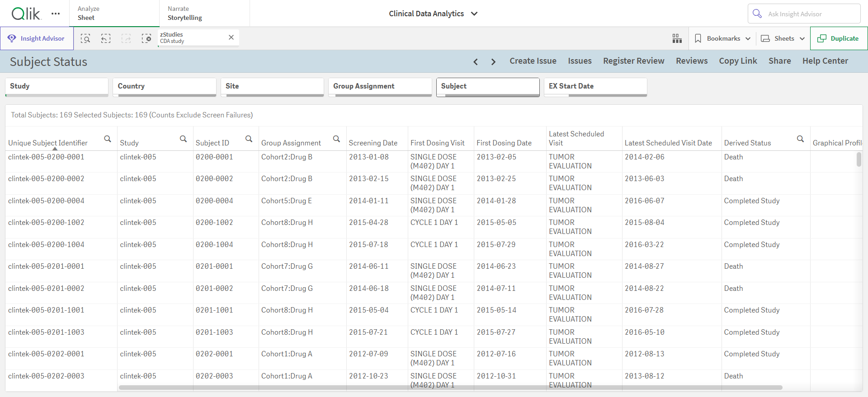
Task: Sort by Latest Scheduled Visit Date header
Action: 668,143
